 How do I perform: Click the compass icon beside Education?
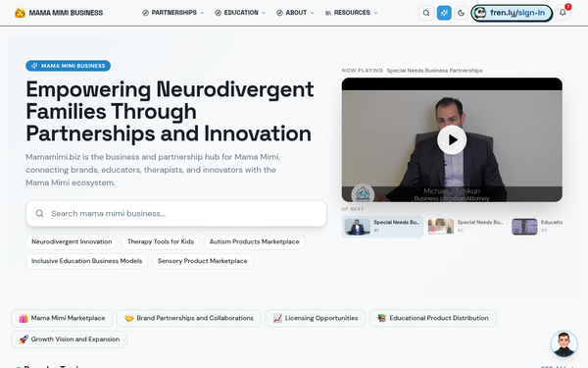pos(218,13)
